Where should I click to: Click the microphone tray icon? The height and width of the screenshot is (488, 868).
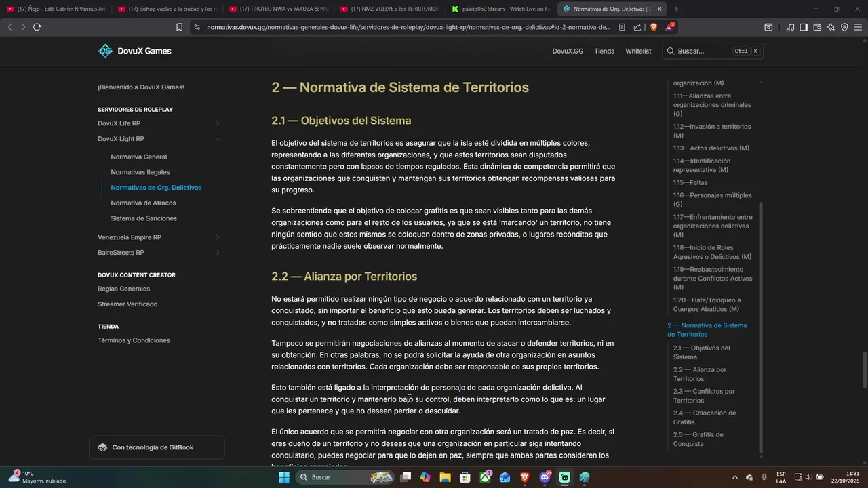[x=764, y=477]
